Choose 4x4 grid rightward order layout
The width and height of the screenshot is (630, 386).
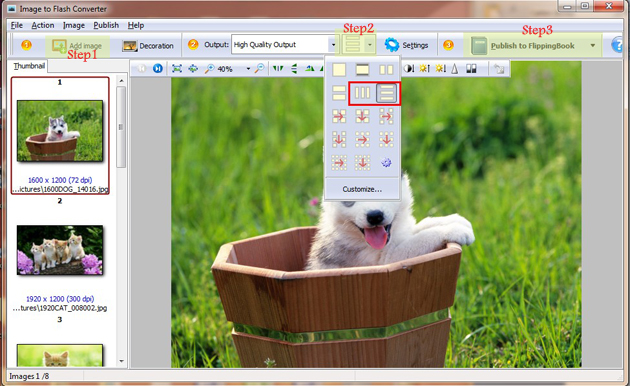(339, 163)
